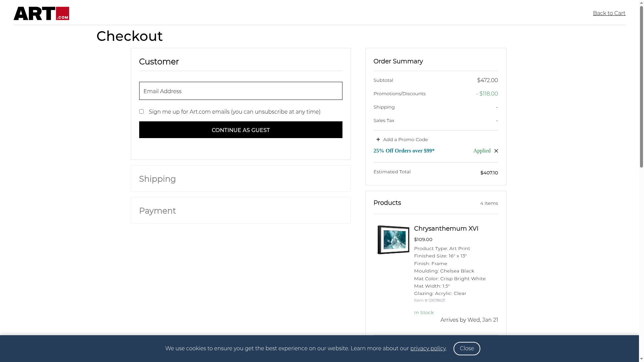Open the privacy policy link

(x=428, y=349)
